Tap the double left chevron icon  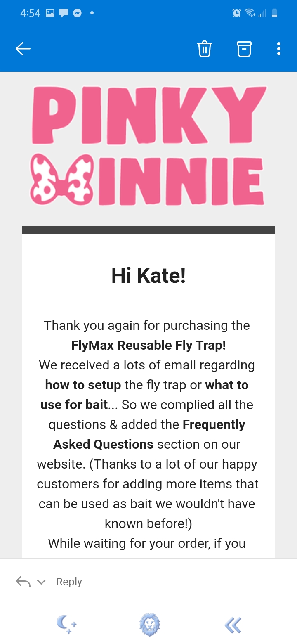[x=233, y=625]
